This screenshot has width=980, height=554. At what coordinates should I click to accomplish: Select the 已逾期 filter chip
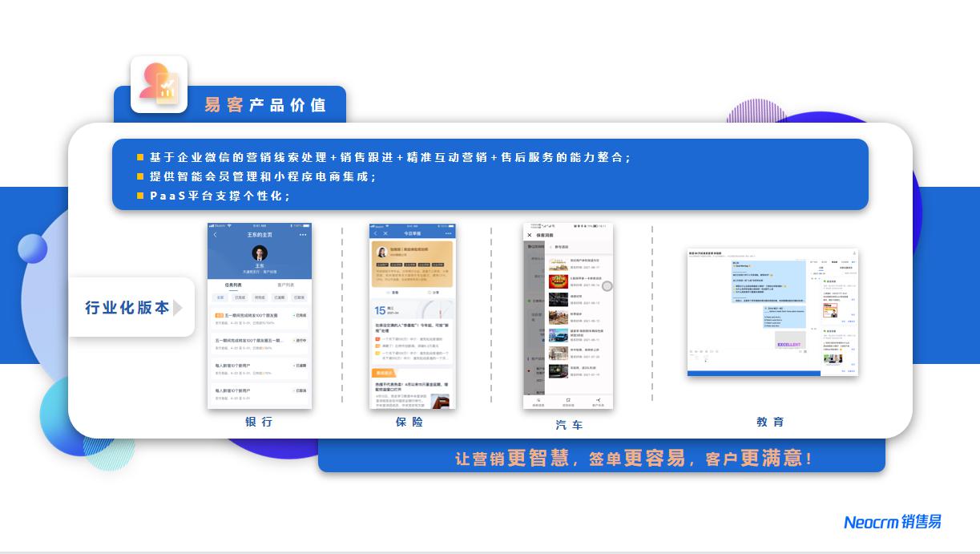[x=280, y=297]
